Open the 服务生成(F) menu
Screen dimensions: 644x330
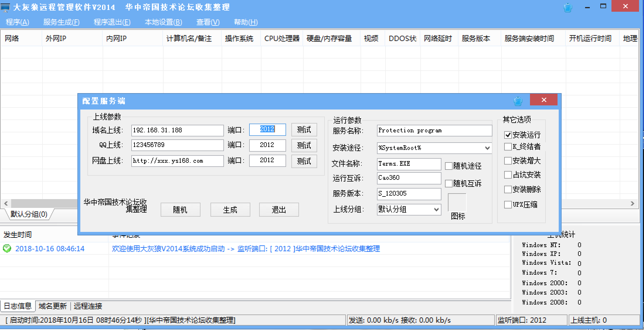pyautogui.click(x=61, y=22)
